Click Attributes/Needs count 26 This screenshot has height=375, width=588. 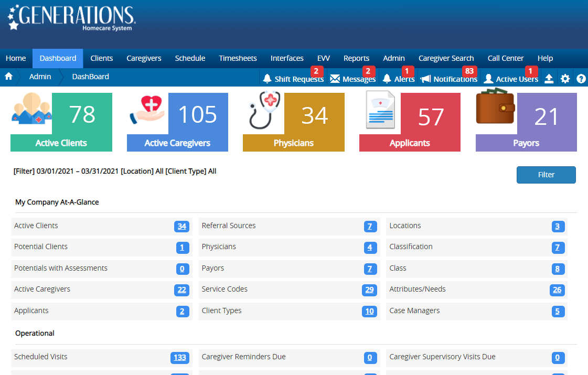(557, 290)
